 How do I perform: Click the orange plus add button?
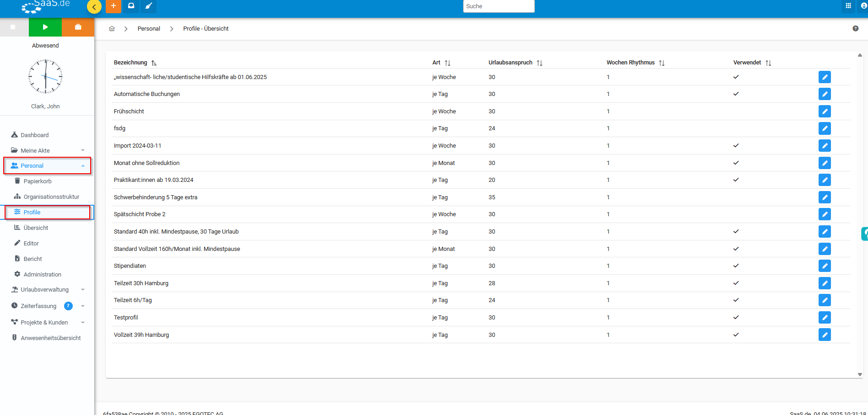pyautogui.click(x=113, y=6)
